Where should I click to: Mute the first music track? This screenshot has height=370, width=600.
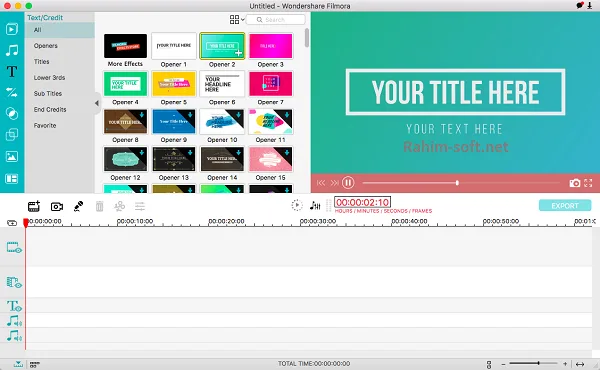pyautogui.click(x=14, y=321)
